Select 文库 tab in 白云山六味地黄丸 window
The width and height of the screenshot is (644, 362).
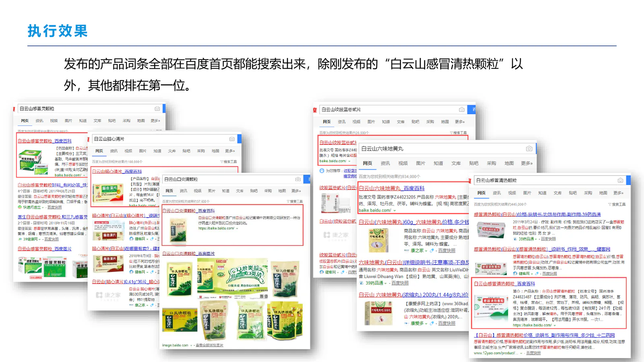(x=456, y=163)
